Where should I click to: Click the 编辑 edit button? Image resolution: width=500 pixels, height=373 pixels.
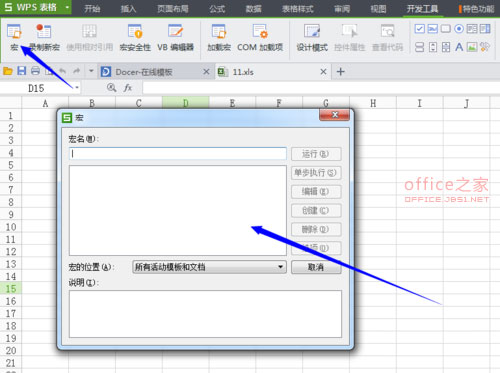[x=316, y=192]
